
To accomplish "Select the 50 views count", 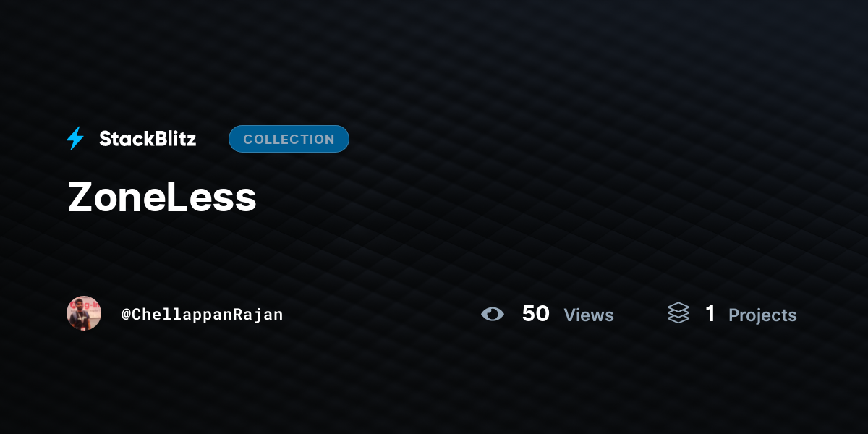I will tap(536, 313).
